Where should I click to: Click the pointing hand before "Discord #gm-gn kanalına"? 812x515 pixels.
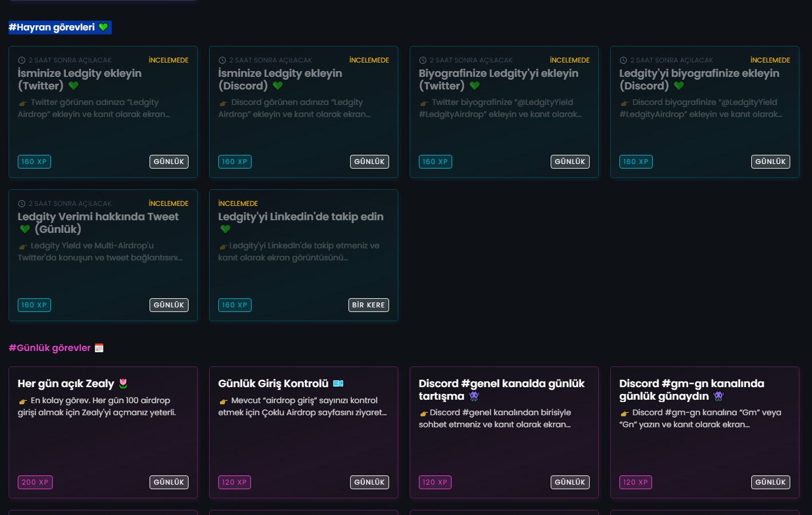(x=625, y=413)
